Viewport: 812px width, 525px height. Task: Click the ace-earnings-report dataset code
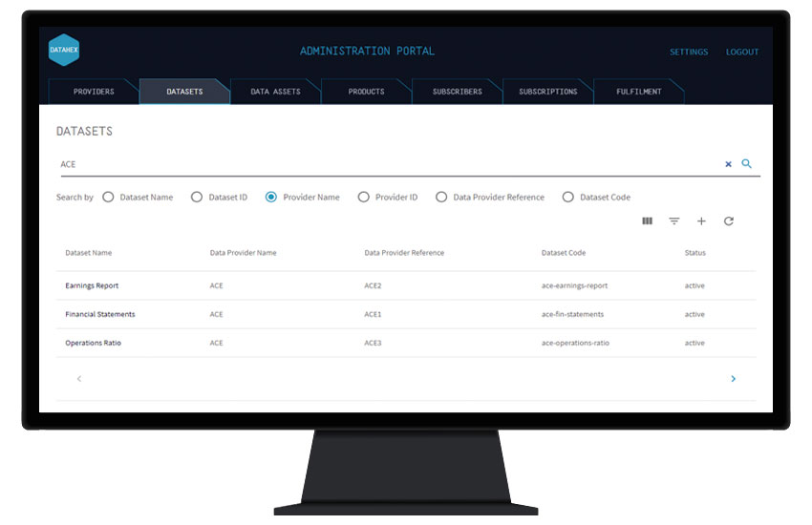574,285
